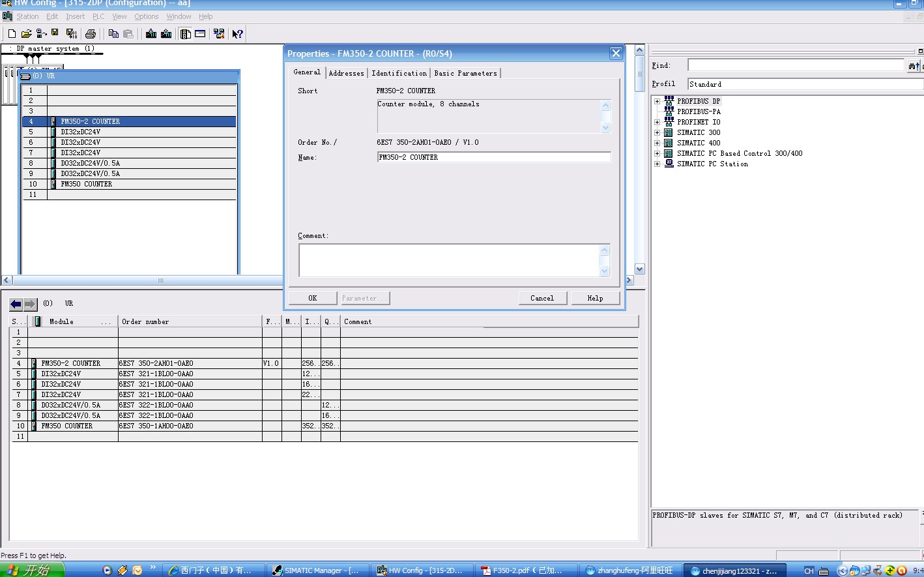This screenshot has height=577, width=924.
Task: Switch to the Basic Parameters tab
Action: click(466, 73)
